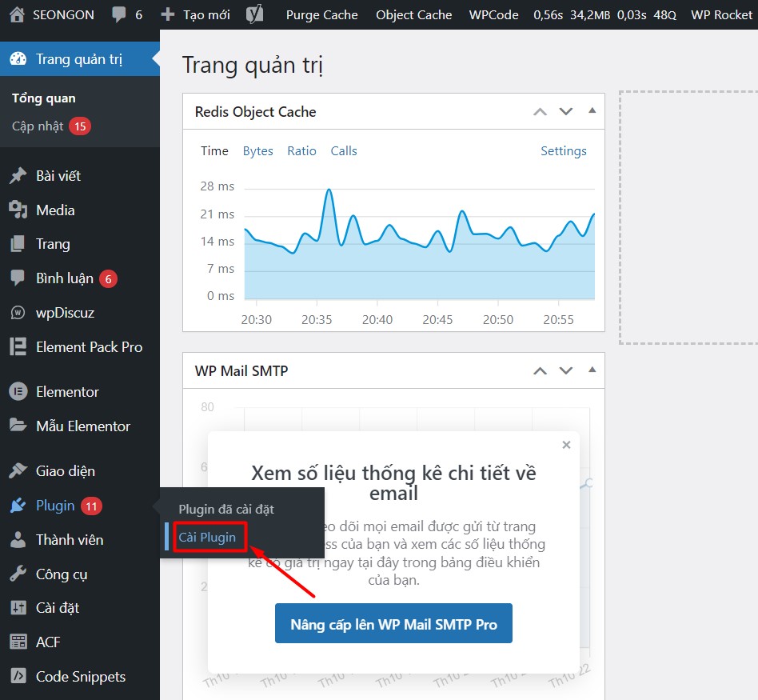Move Redis Object Cache widget down

coord(566,112)
